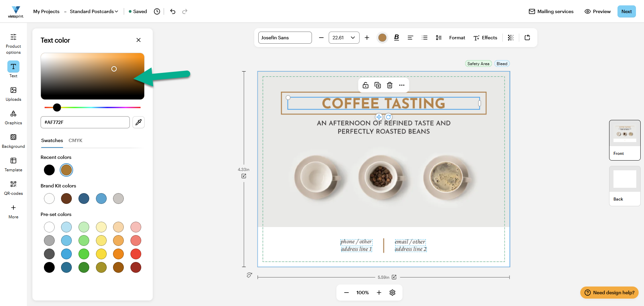This screenshot has width=644, height=306.
Task: Open the Uploads panel
Action: click(x=13, y=94)
